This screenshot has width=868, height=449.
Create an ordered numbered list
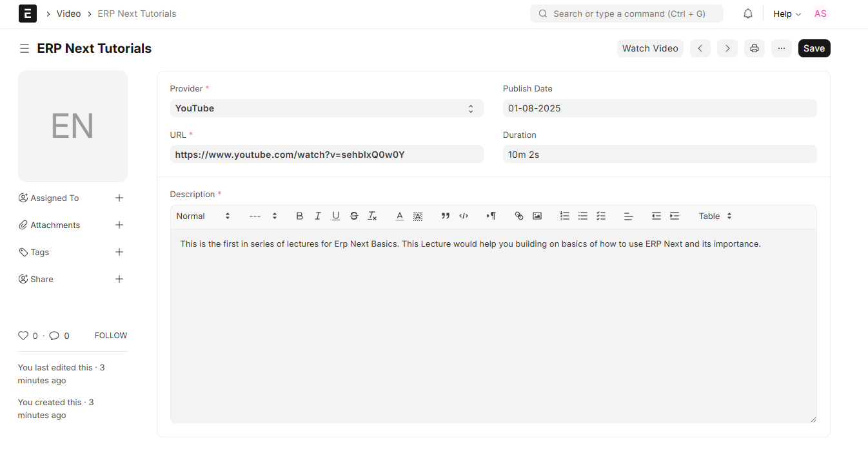(x=565, y=216)
